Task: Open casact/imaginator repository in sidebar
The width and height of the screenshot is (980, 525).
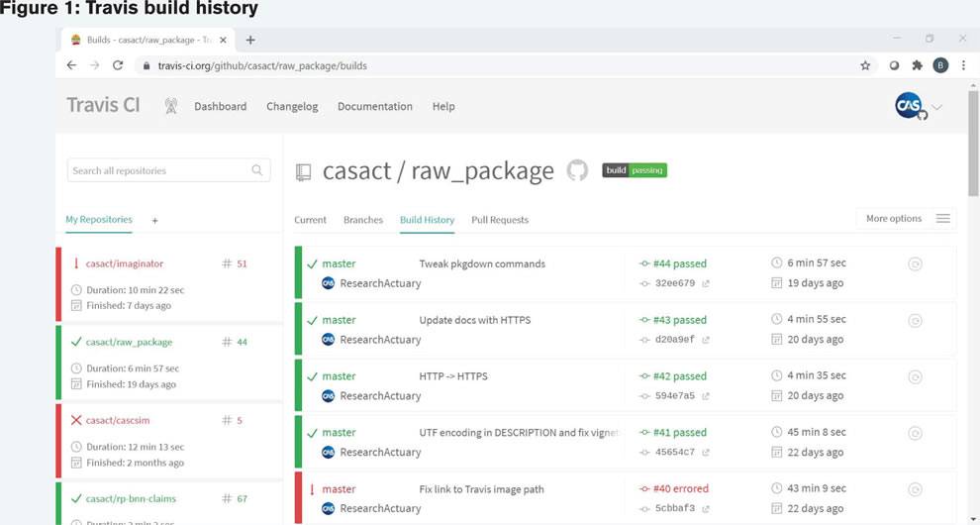Action: (x=125, y=263)
